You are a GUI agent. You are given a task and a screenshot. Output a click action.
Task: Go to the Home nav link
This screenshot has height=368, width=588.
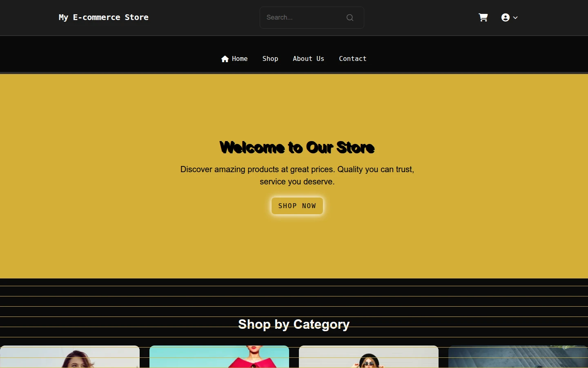tap(234, 59)
